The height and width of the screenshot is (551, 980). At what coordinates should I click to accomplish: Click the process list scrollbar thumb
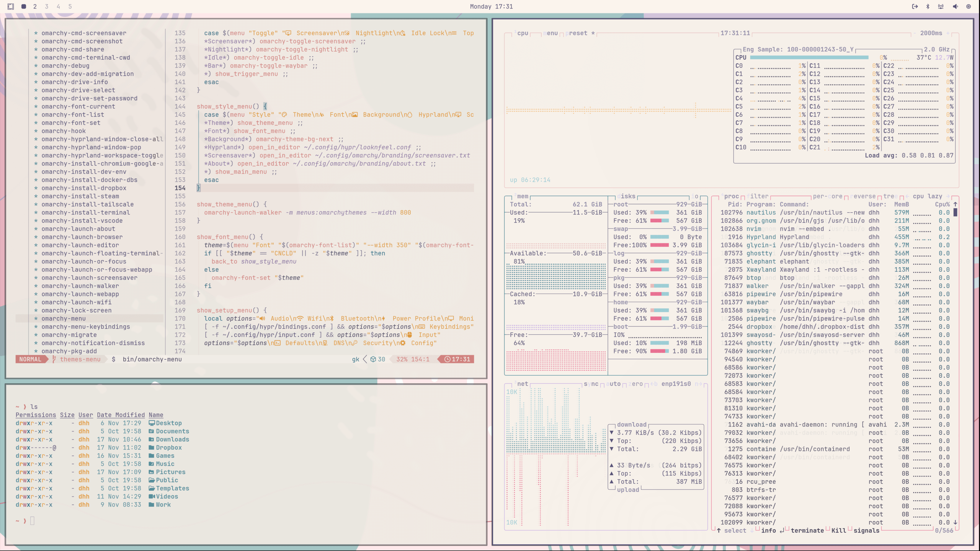click(x=955, y=212)
